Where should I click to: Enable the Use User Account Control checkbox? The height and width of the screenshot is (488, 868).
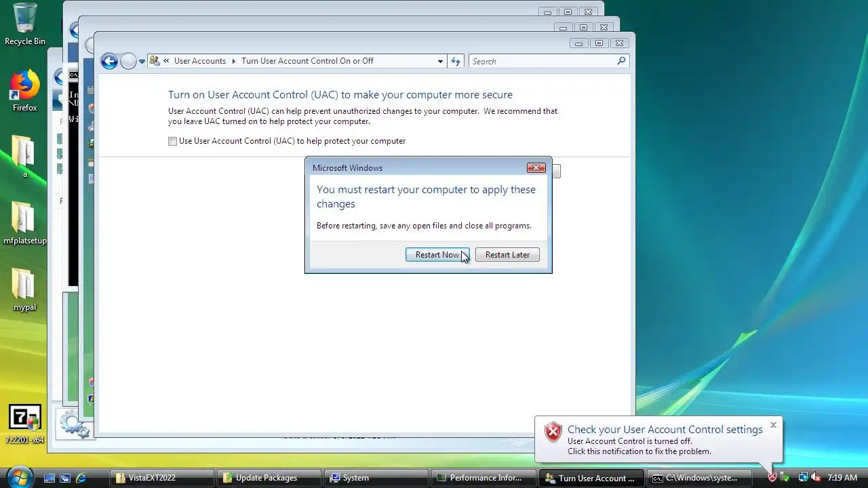[x=172, y=141]
